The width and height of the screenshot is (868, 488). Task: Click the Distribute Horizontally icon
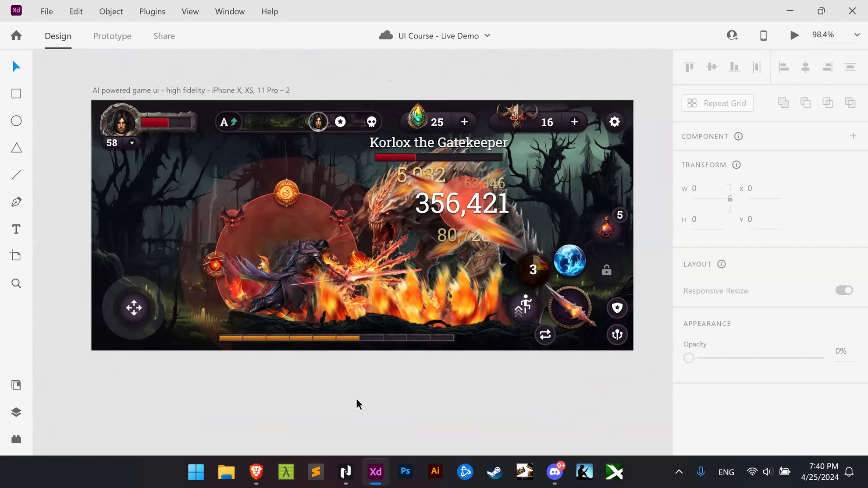pos(757,67)
